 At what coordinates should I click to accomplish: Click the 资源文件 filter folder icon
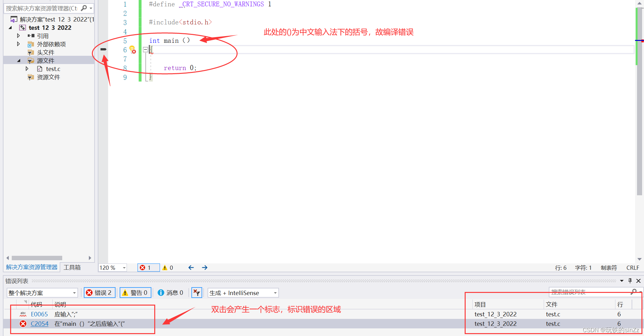click(x=31, y=77)
